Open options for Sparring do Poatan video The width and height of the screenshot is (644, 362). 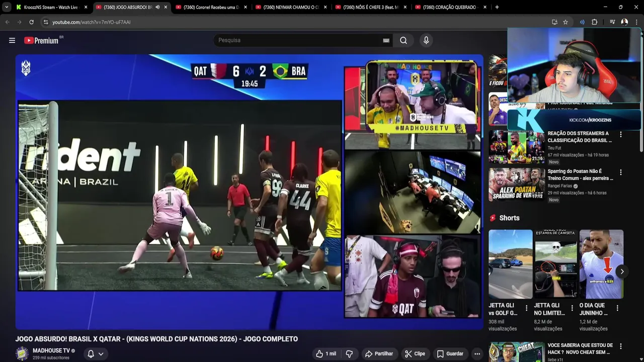pyautogui.click(x=621, y=172)
